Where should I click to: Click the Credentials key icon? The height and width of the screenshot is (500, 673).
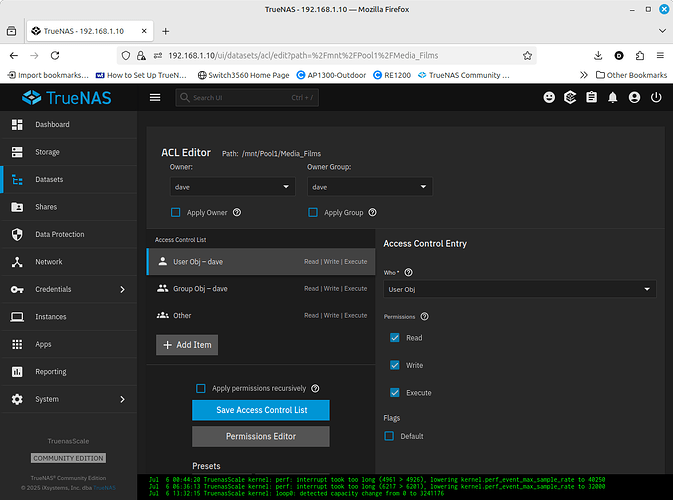17,289
